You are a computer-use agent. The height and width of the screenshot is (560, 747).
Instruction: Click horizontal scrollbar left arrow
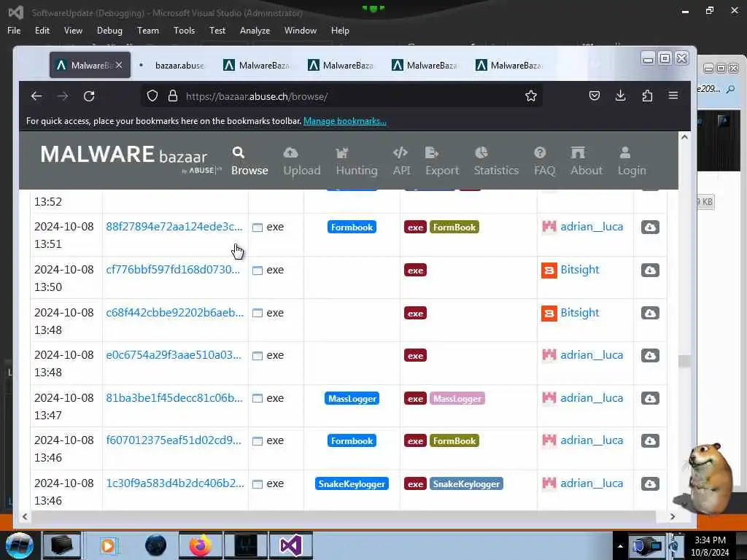[x=25, y=516]
